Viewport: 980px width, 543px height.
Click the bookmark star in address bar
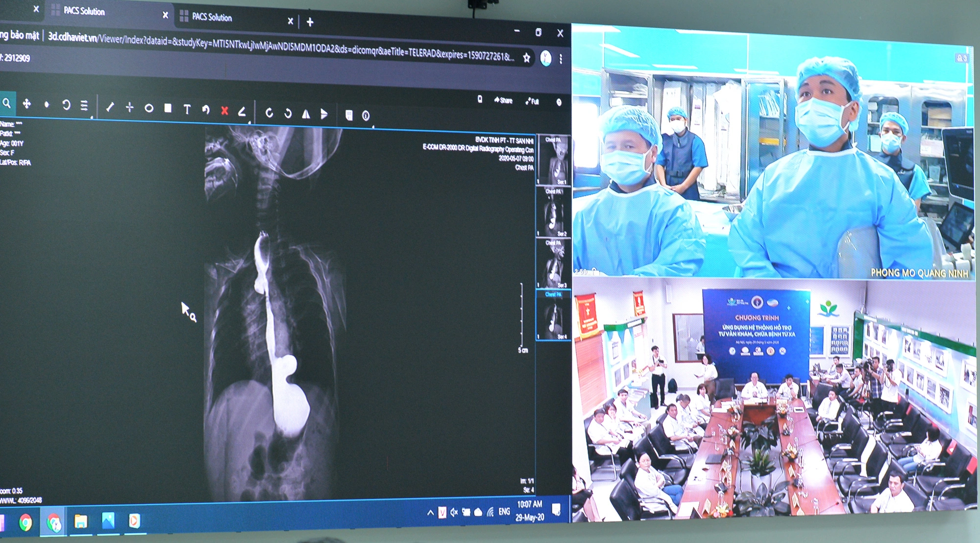click(x=526, y=57)
